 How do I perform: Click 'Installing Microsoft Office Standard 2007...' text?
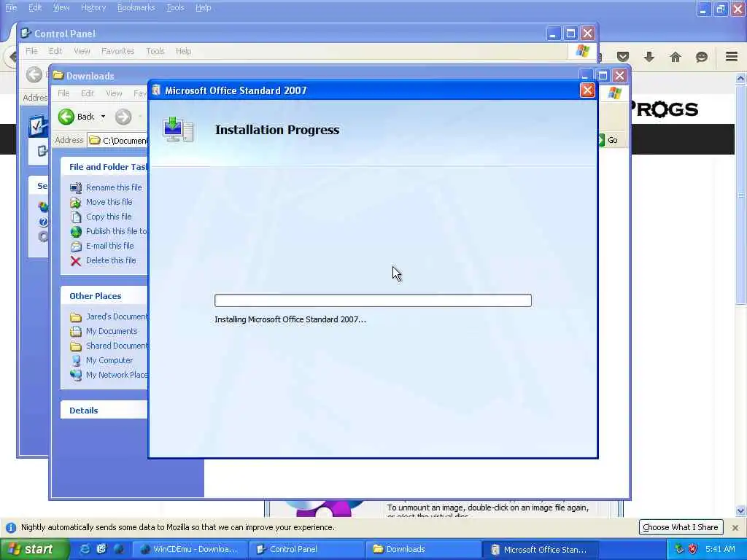click(290, 319)
